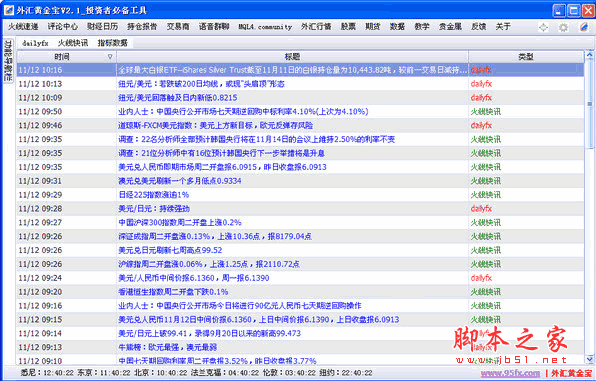Select the 11/12 09:29 日经225指数 row
Image resolution: width=596 pixels, height=381 pixels.
coord(300,195)
